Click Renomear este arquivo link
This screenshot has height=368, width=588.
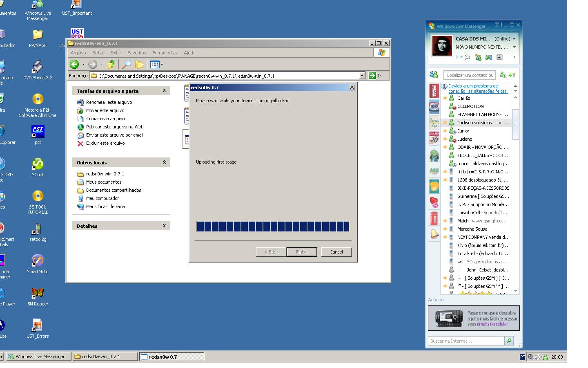(109, 102)
